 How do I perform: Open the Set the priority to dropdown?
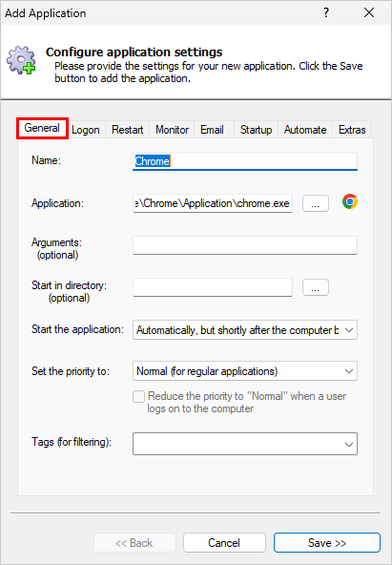click(245, 371)
